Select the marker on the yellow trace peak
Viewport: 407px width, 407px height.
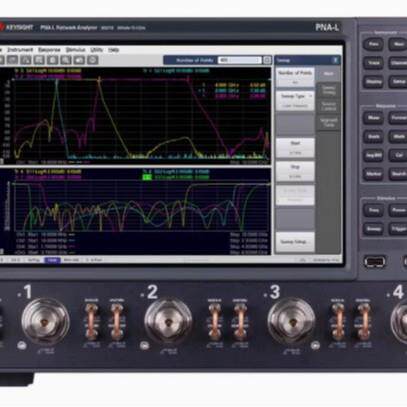pyautogui.click(x=99, y=80)
